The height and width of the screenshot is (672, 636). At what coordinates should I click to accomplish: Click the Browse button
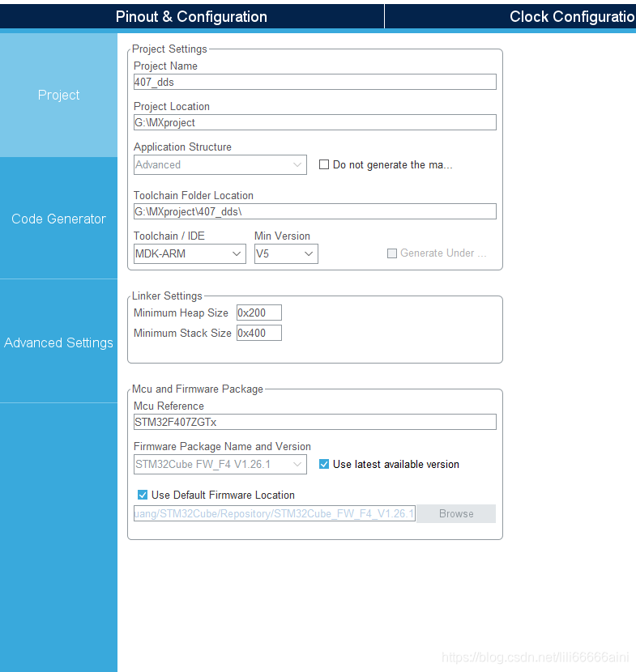456,513
